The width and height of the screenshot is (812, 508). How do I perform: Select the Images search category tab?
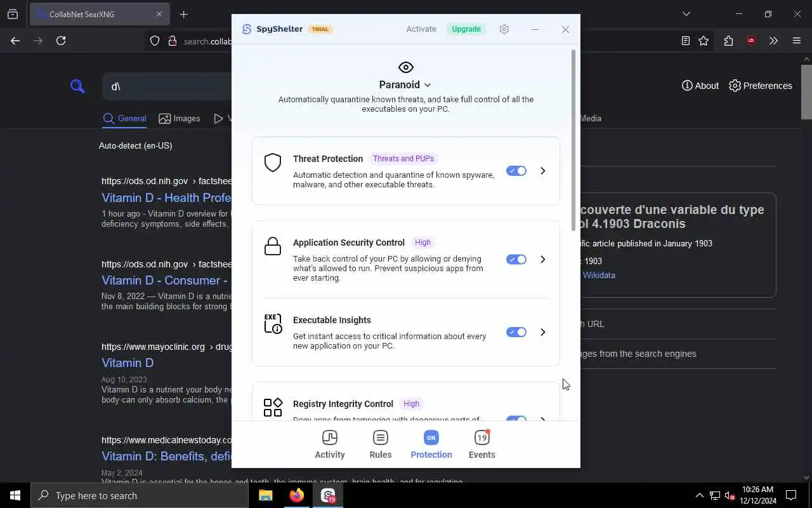click(180, 119)
